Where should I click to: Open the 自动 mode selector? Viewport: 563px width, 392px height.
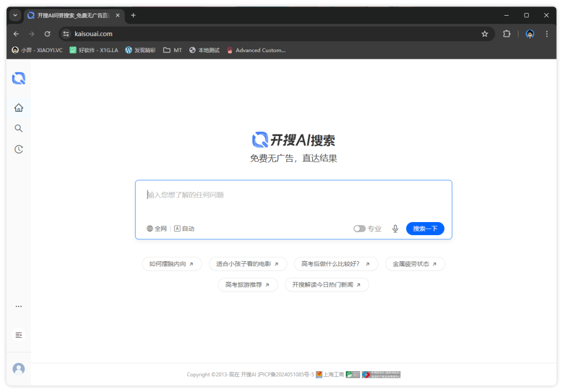tap(184, 229)
